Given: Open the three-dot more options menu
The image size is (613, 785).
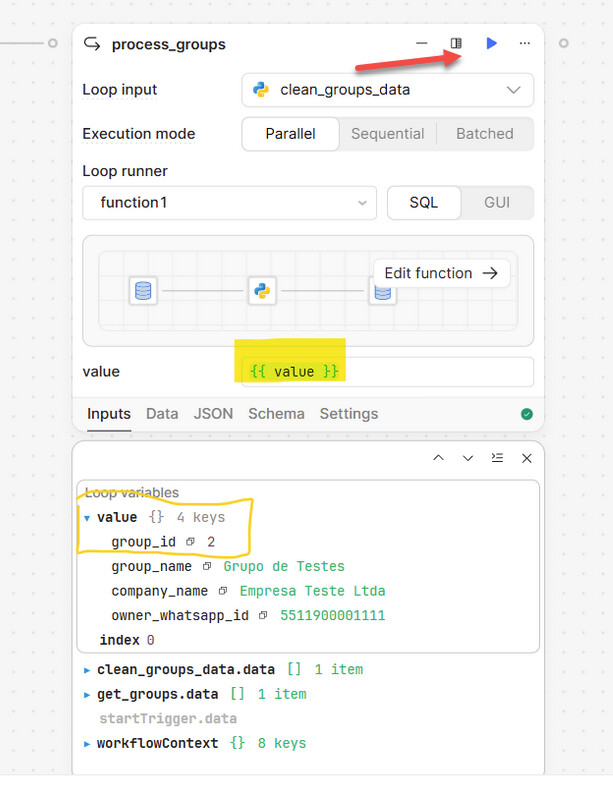Looking at the screenshot, I should pyautogui.click(x=525, y=44).
